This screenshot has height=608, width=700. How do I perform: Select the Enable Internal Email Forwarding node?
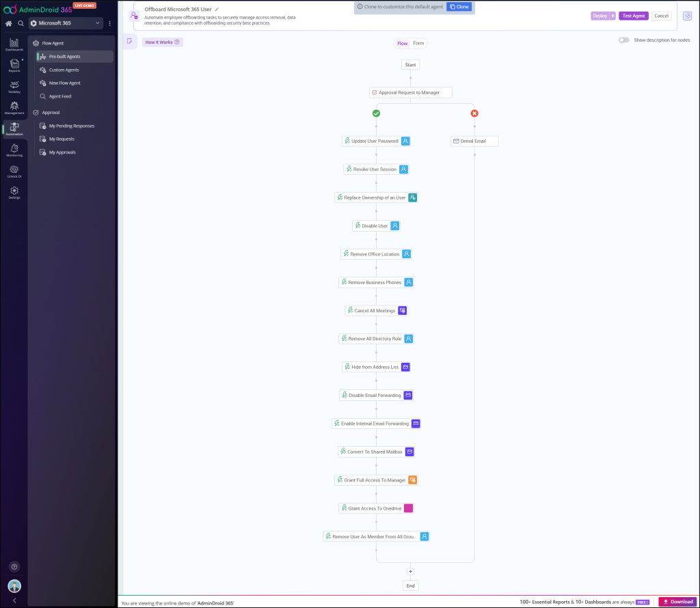(x=377, y=424)
